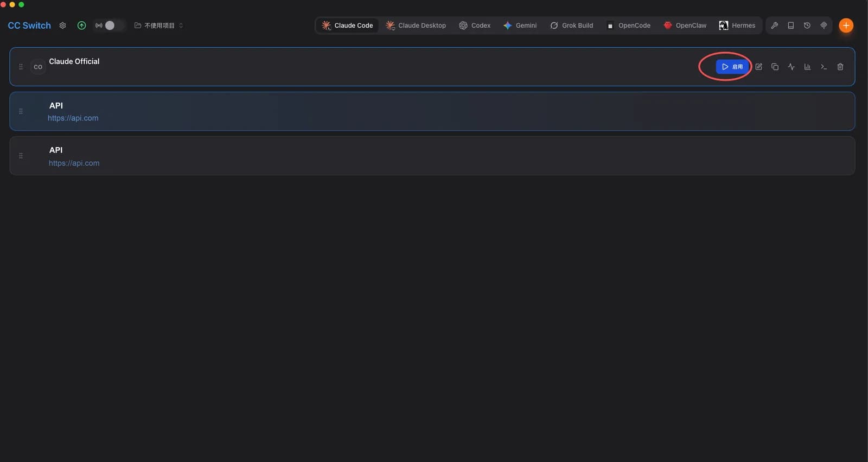Click the diamond tag icon in toolbar
The width and height of the screenshot is (868, 462).
[x=824, y=26]
